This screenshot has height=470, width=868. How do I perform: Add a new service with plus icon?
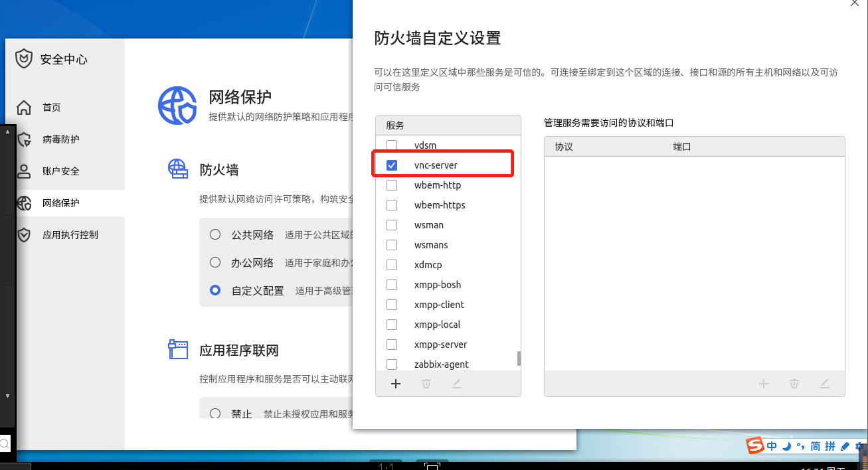coord(396,384)
